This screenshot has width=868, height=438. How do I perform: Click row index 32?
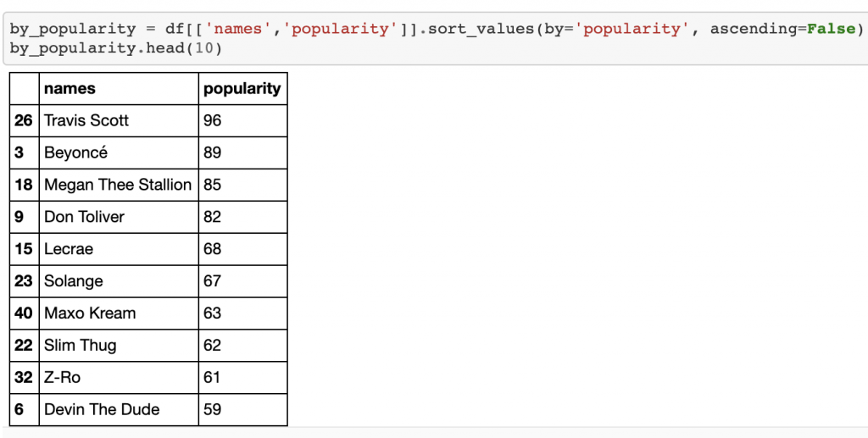point(25,377)
